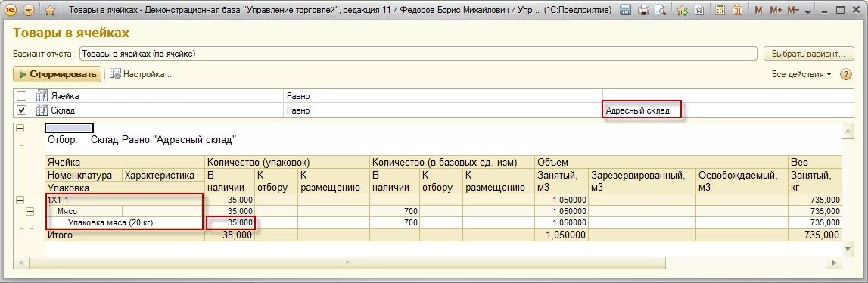
Task: Click the Ячейка filter row icon
Action: (x=42, y=96)
